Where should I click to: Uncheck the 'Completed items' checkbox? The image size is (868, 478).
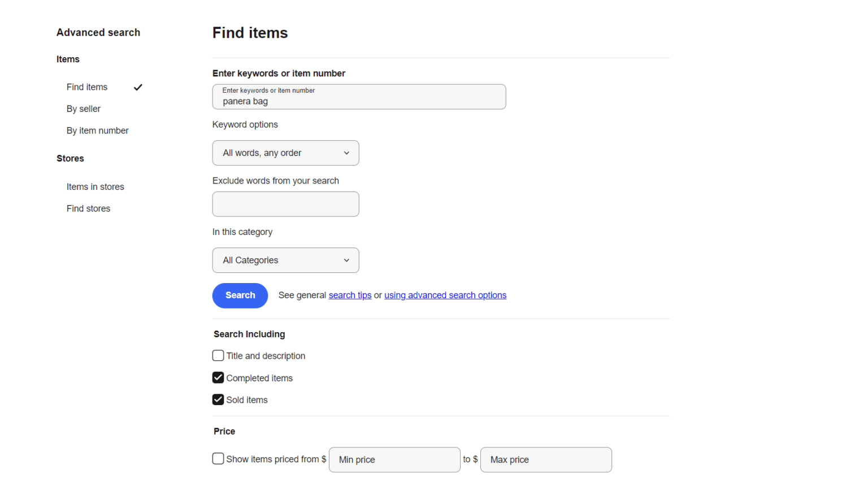click(x=218, y=377)
